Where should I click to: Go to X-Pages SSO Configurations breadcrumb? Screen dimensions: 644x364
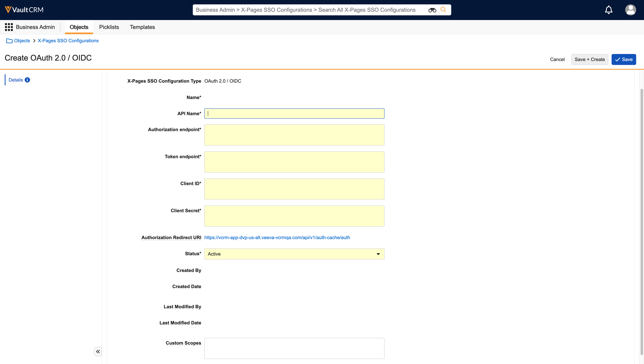[68, 41]
